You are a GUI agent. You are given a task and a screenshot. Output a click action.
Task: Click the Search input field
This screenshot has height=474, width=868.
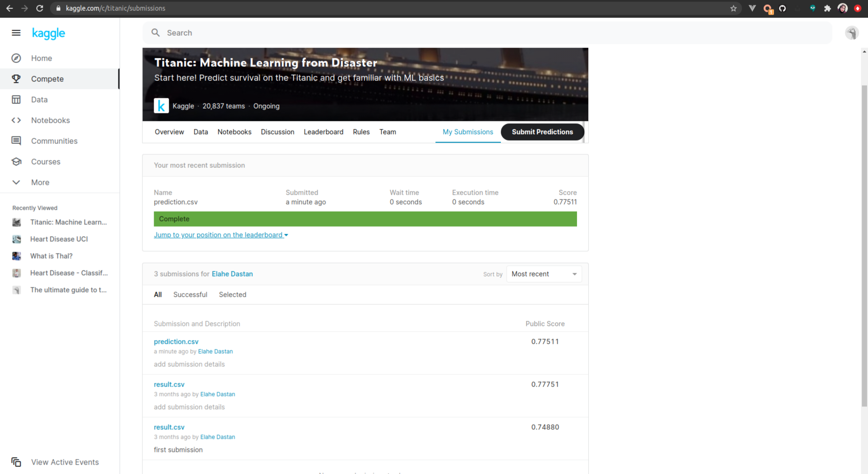point(487,33)
